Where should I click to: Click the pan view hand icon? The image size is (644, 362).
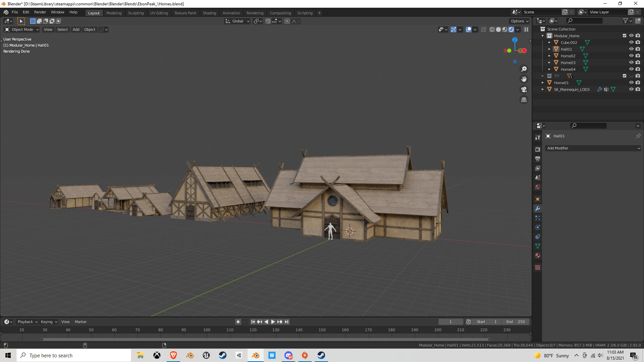[x=524, y=79]
